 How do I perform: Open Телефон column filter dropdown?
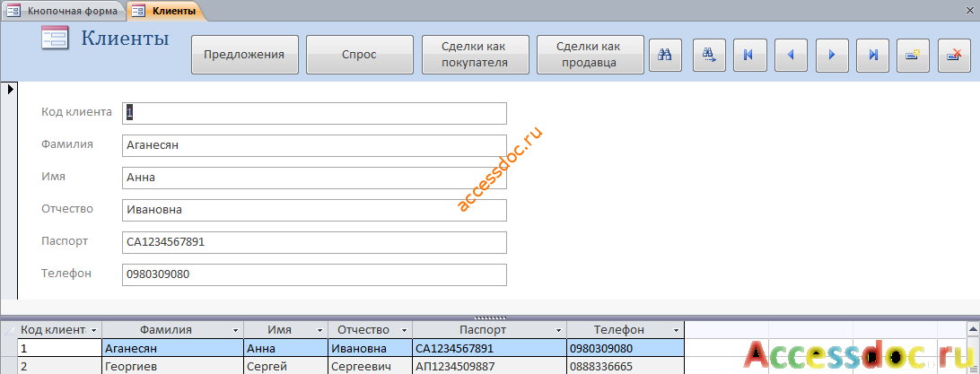(x=677, y=330)
